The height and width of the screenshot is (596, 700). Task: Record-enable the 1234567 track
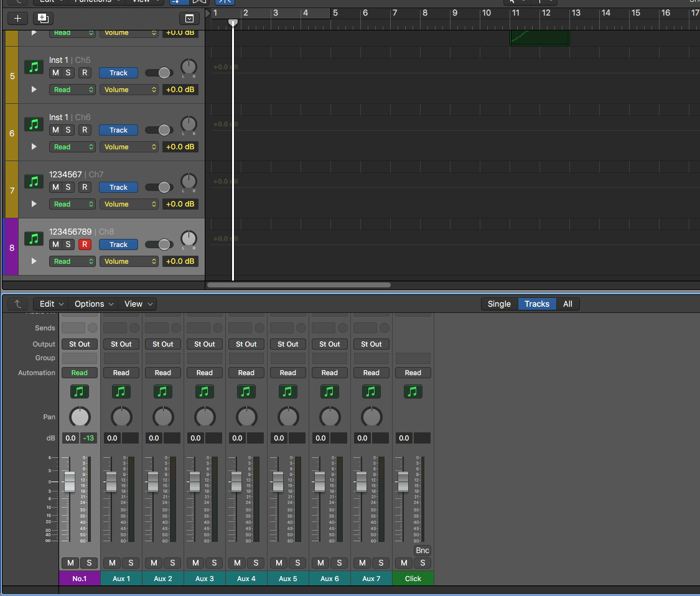pyautogui.click(x=85, y=187)
